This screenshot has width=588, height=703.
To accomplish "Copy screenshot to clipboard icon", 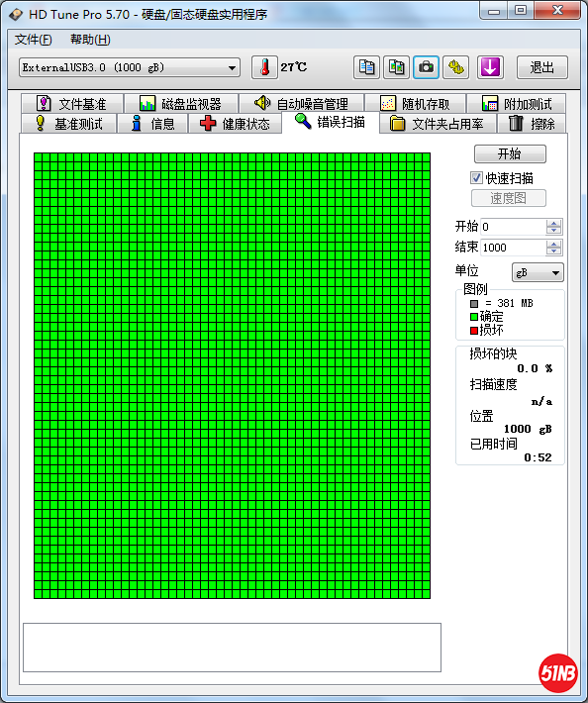I will tap(396, 67).
